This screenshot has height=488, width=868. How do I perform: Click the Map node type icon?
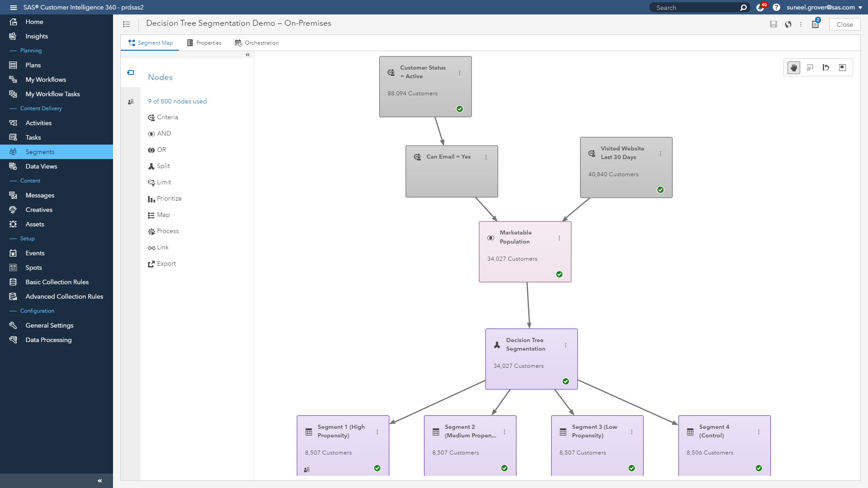[x=151, y=215]
